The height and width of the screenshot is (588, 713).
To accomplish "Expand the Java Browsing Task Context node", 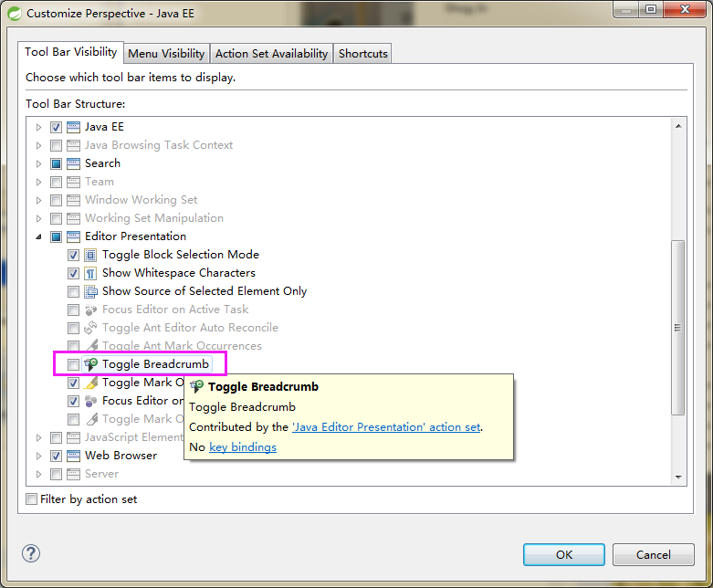I will pos(38,145).
